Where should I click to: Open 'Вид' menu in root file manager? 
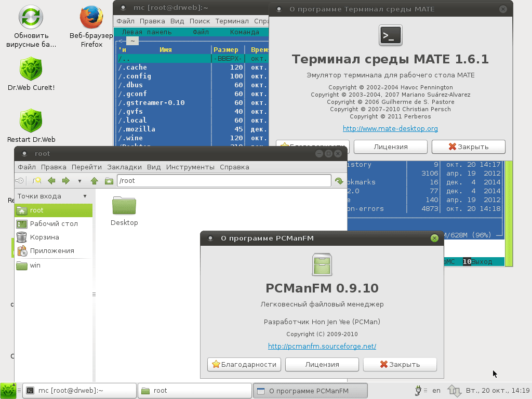(154, 167)
